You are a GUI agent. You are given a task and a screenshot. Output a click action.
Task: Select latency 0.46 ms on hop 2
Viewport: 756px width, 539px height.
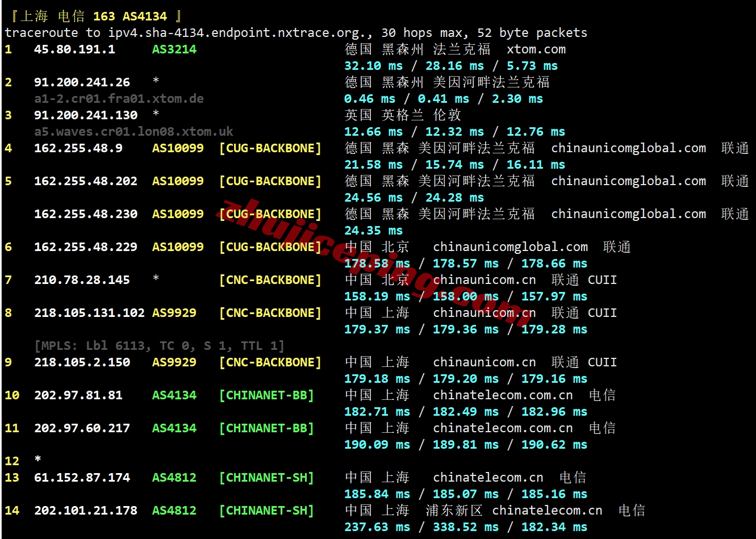370,99
